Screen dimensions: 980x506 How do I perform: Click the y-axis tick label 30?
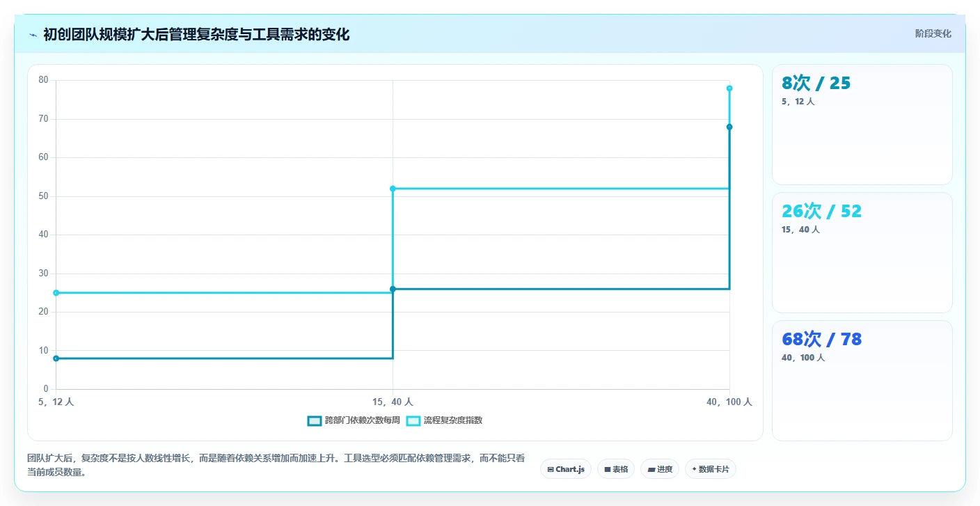(x=43, y=274)
